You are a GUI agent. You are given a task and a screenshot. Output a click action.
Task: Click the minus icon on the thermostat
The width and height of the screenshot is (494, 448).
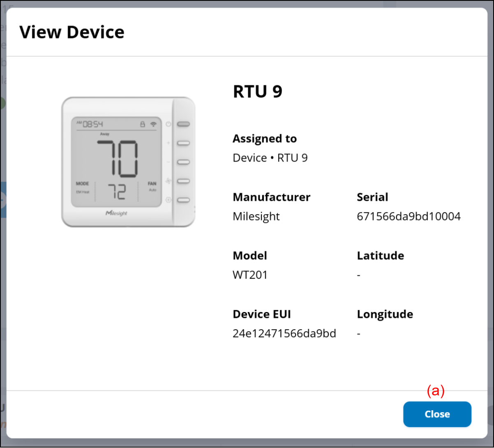tap(169, 162)
